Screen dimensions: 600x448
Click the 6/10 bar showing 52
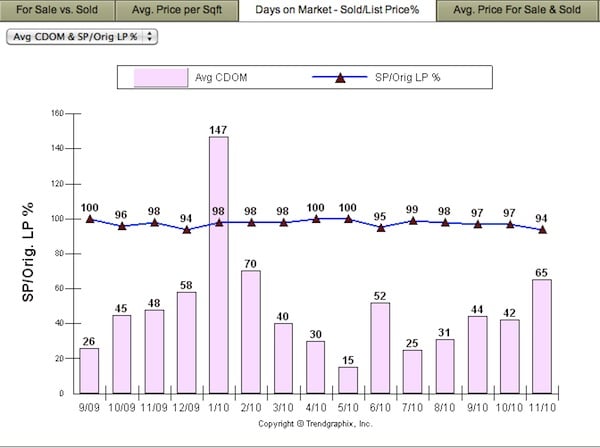(x=380, y=347)
